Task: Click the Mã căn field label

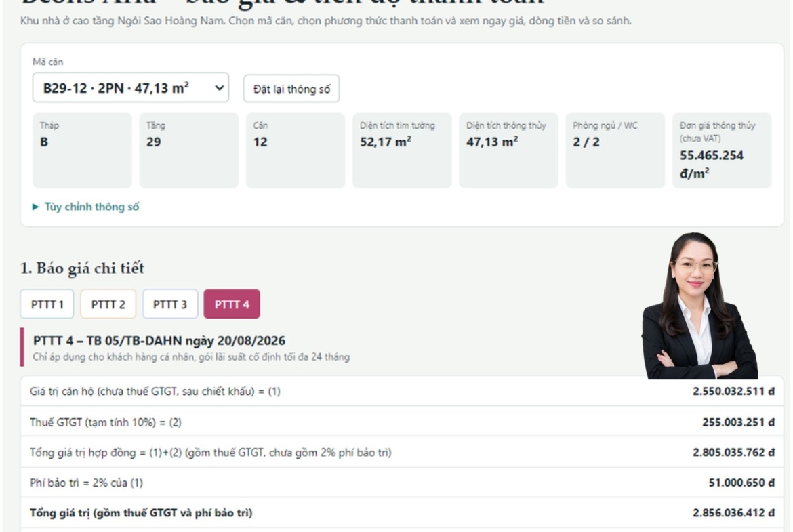Action: [48, 62]
